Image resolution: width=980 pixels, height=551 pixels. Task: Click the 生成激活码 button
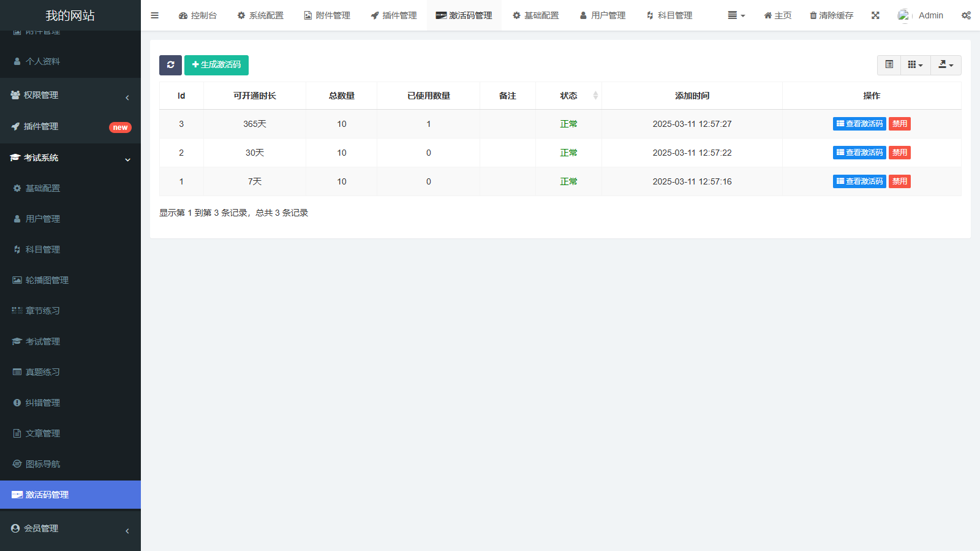tap(216, 65)
